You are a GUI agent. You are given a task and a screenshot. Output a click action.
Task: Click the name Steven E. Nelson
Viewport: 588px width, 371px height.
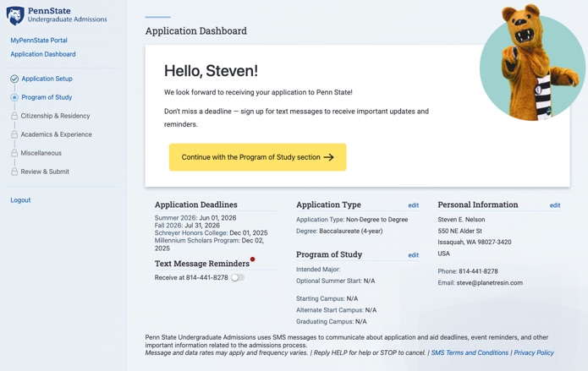(x=461, y=220)
